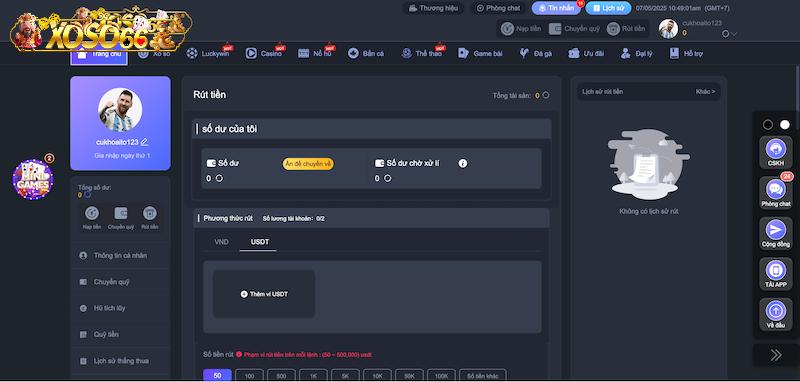Click the info icon beside Số dư chờ xử lí
This screenshot has width=800, height=382.
[463, 163]
